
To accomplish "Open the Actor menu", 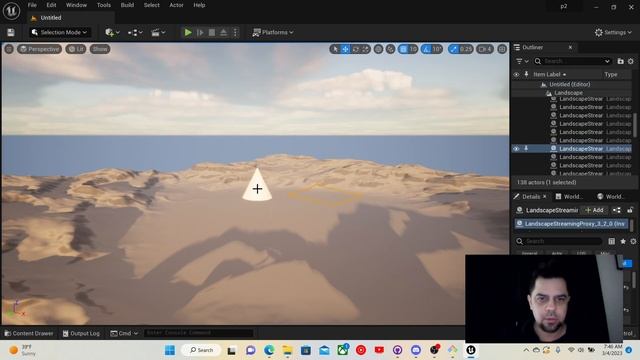I will point(176,5).
